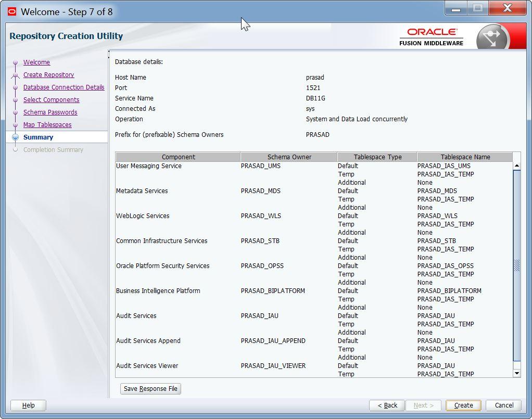The width and height of the screenshot is (532, 419).
Task: Select Common Infrastructure Services cell
Action: coord(161,241)
